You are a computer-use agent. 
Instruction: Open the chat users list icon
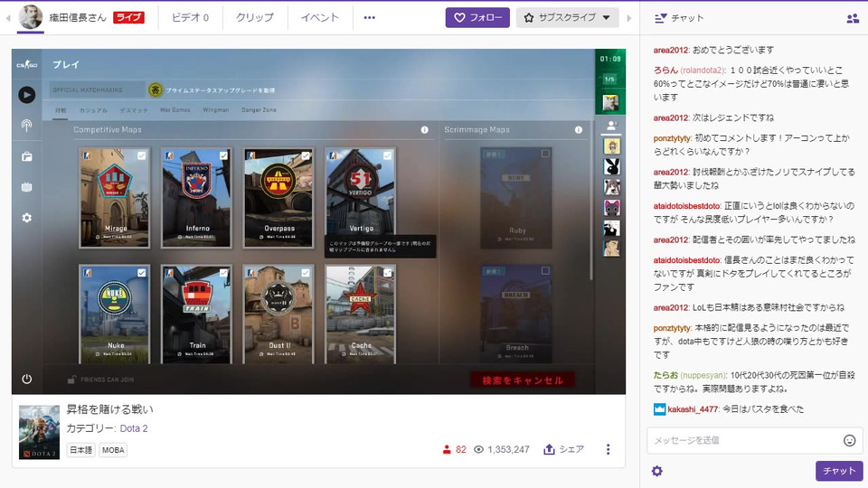[853, 18]
